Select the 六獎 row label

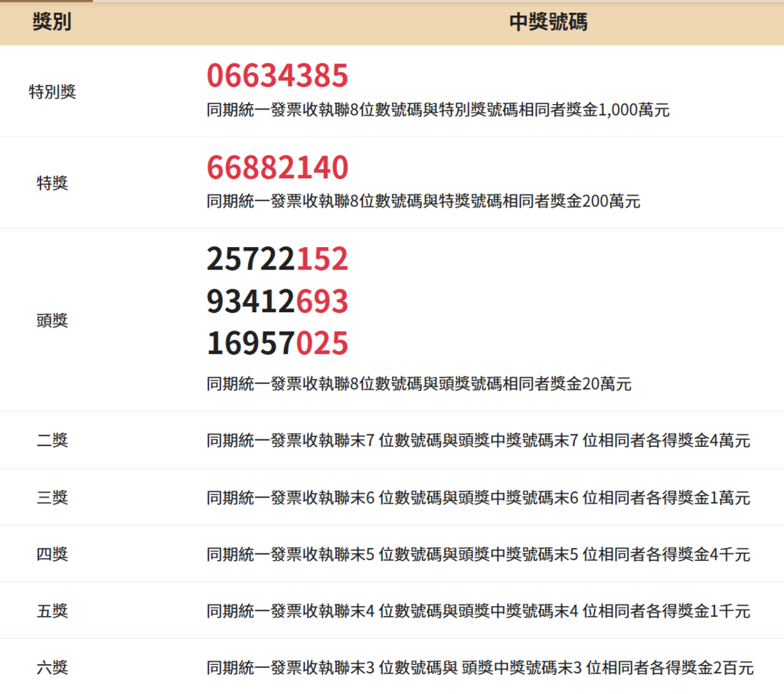[52, 667]
